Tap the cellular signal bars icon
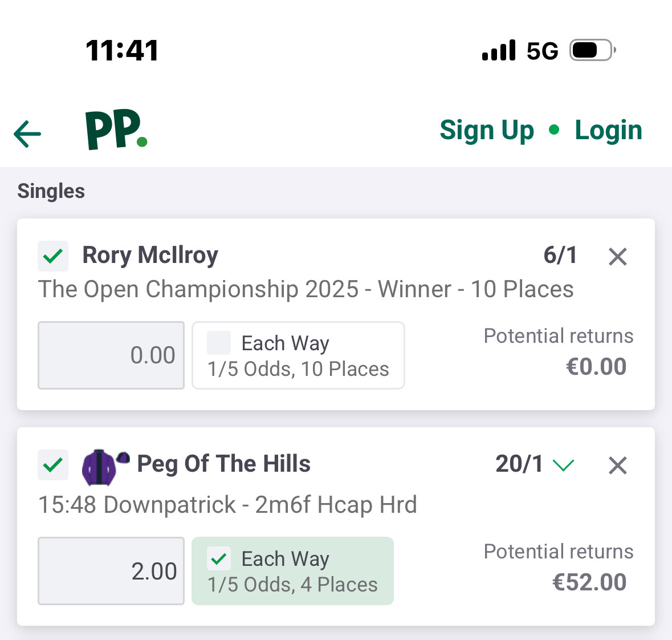This screenshot has width=672, height=640. tap(499, 51)
